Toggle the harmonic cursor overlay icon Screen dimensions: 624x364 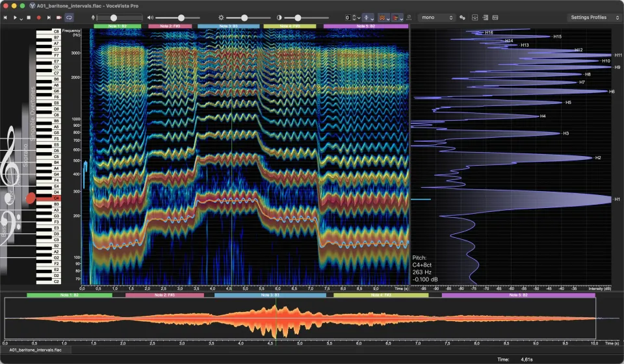(367, 18)
